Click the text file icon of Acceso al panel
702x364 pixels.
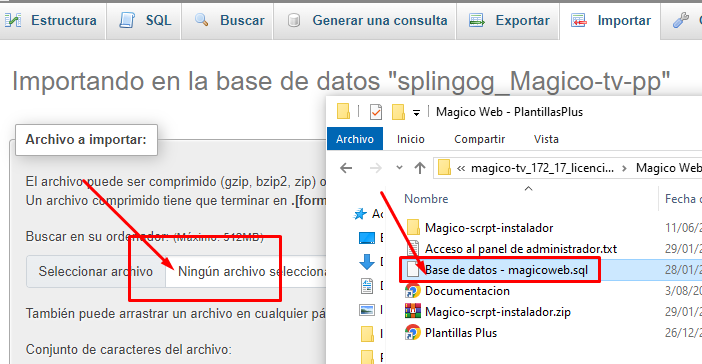tap(413, 248)
